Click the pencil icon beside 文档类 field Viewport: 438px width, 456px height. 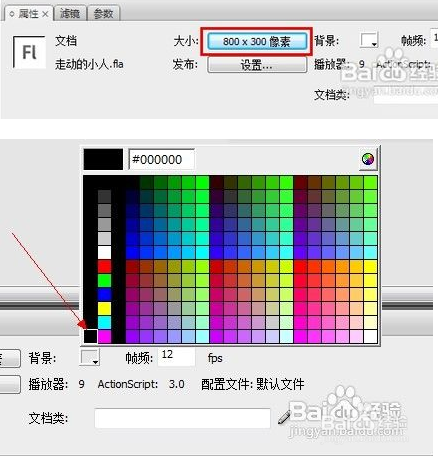(x=284, y=418)
